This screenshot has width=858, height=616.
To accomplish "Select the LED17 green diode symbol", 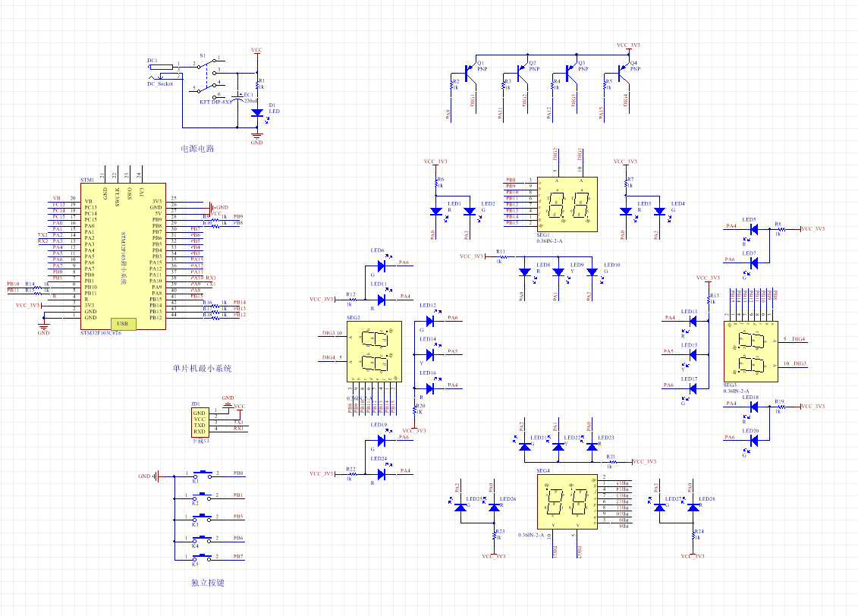I will tap(693, 388).
